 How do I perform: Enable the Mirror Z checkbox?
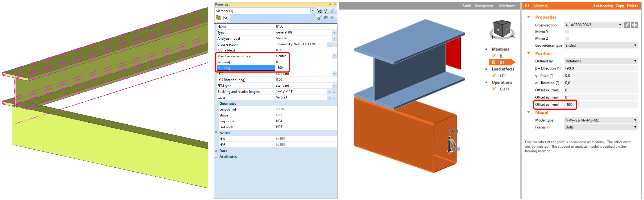point(567,38)
